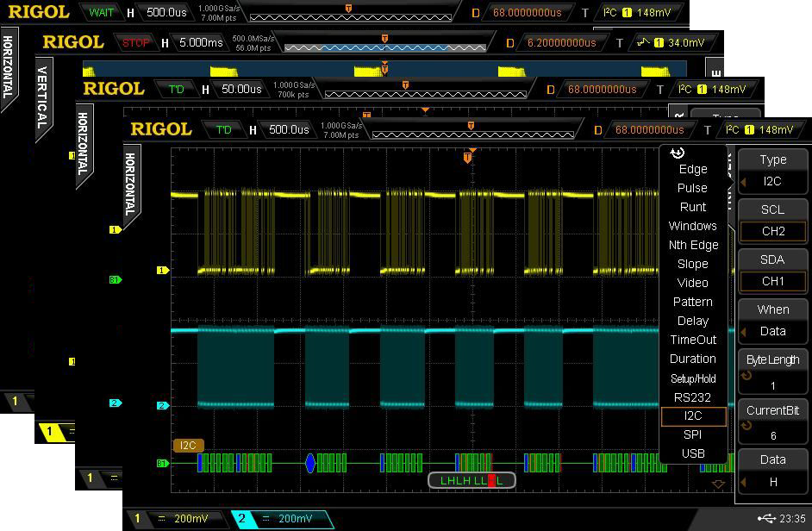
Task: Pick Pattern trigger type
Action: [693, 302]
